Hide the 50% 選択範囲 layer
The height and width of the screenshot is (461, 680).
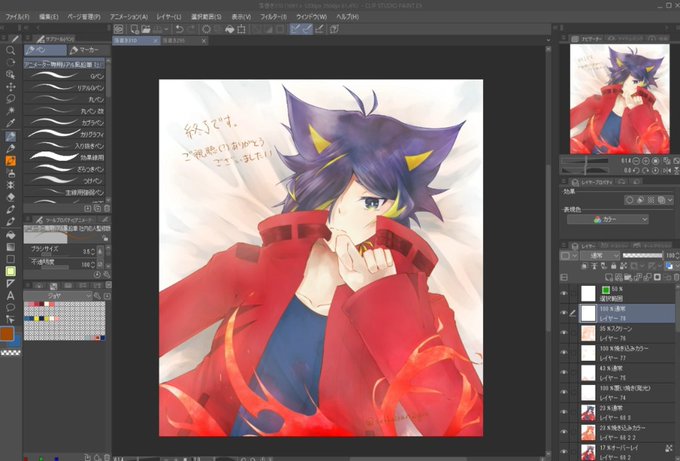click(563, 294)
